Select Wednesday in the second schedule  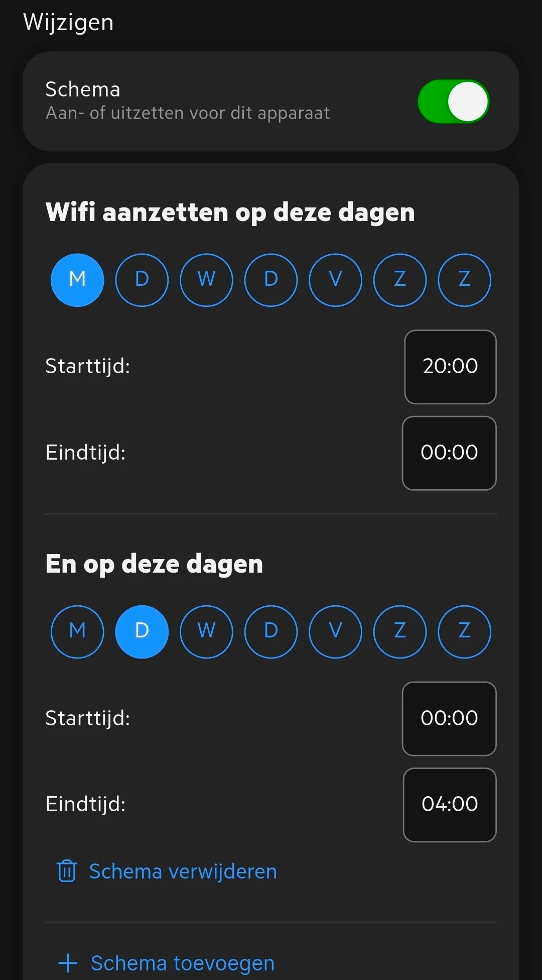(206, 631)
